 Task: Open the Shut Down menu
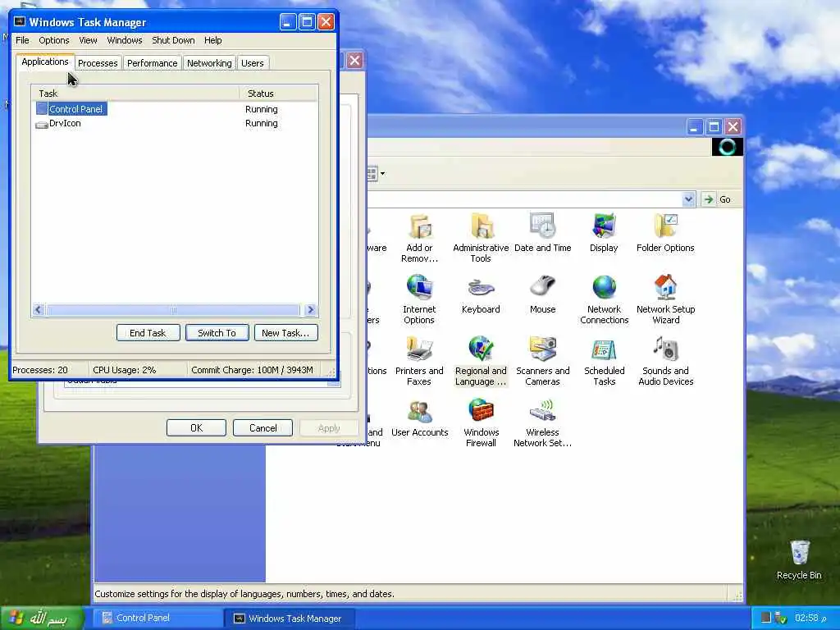[x=173, y=40]
